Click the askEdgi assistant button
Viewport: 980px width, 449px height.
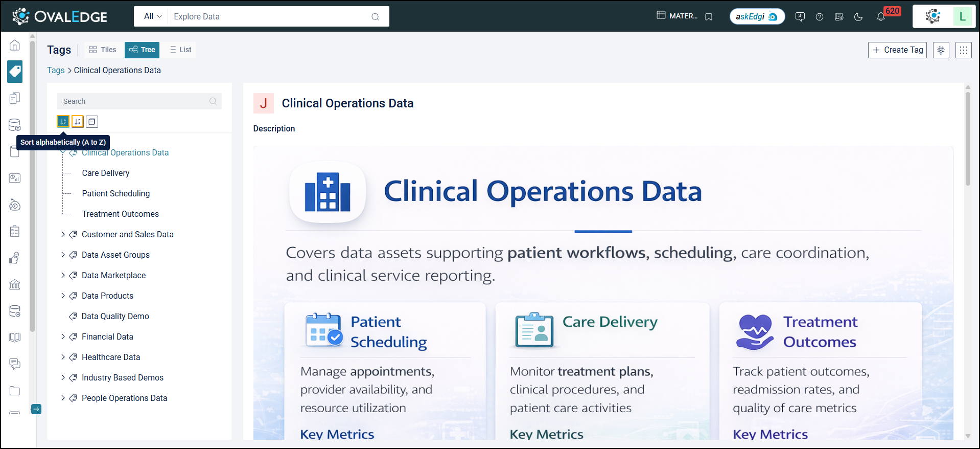pos(757,16)
